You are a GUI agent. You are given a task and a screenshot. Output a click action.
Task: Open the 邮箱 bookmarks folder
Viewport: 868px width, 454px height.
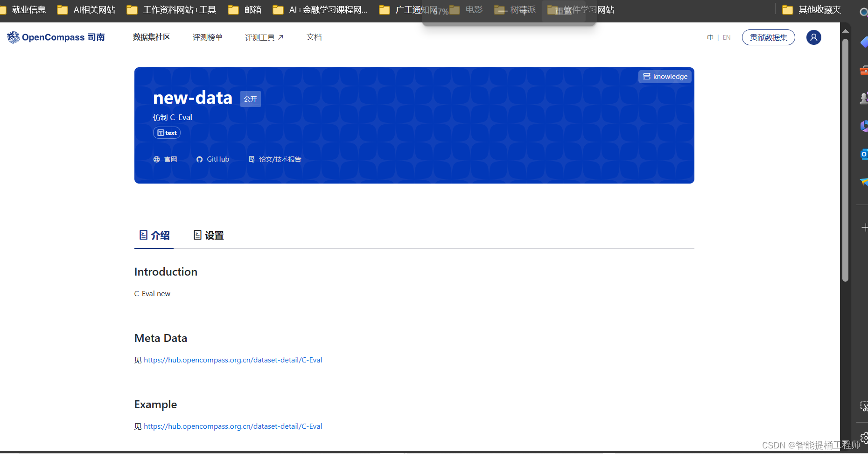pyautogui.click(x=245, y=9)
